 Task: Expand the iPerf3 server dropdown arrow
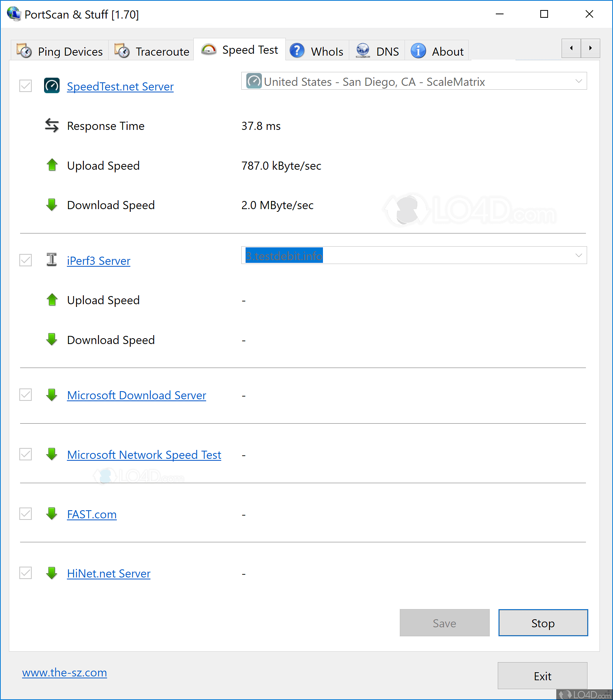coord(579,255)
